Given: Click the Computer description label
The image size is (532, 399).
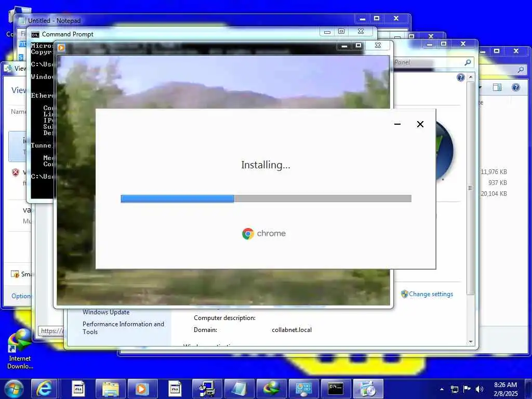Looking at the screenshot, I should click(224, 318).
